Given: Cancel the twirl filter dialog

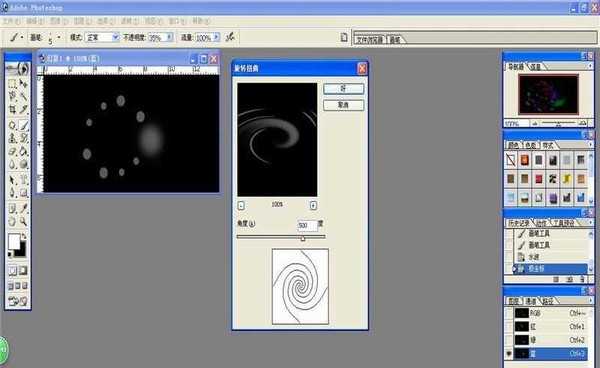Looking at the screenshot, I should 343,105.
